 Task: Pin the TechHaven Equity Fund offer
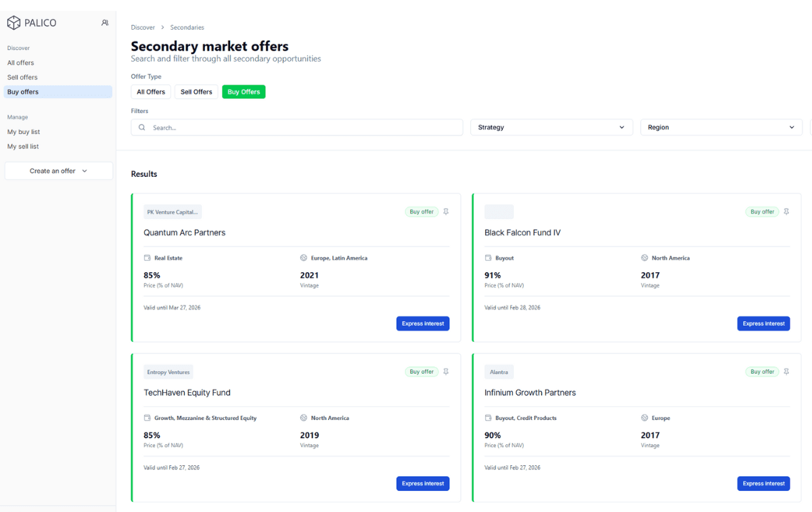pos(446,372)
